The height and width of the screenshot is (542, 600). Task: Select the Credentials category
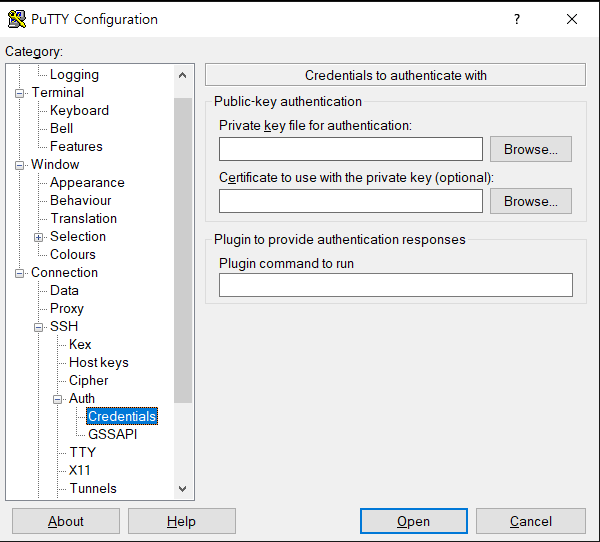122,416
